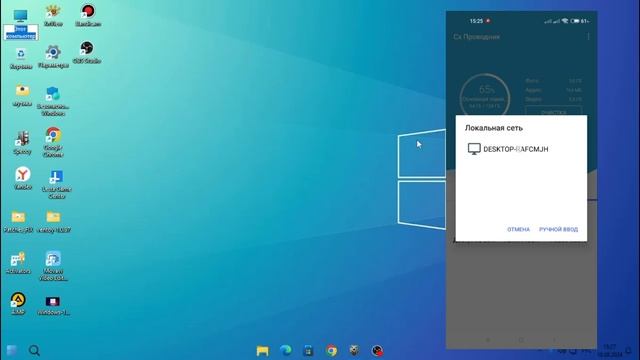
Task: Select the Google Chrome desktop shortcut
Action: 53,142
